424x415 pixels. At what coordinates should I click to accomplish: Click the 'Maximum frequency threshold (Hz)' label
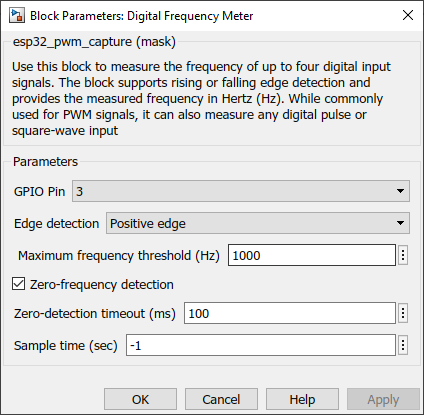[119, 256]
